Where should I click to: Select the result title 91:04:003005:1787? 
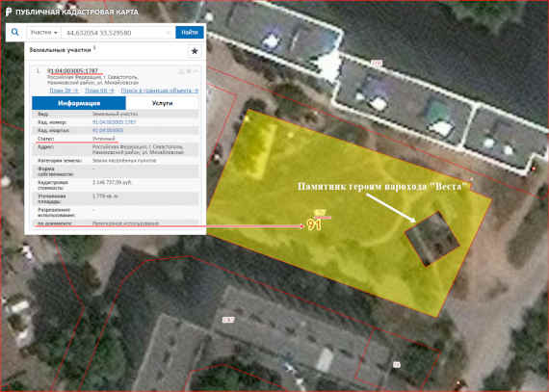73,71
